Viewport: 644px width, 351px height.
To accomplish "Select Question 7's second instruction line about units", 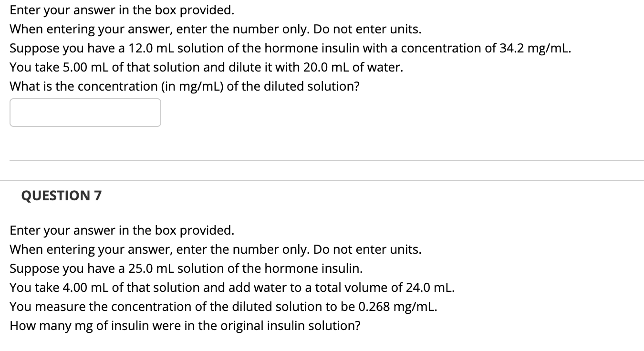I will coord(215,249).
